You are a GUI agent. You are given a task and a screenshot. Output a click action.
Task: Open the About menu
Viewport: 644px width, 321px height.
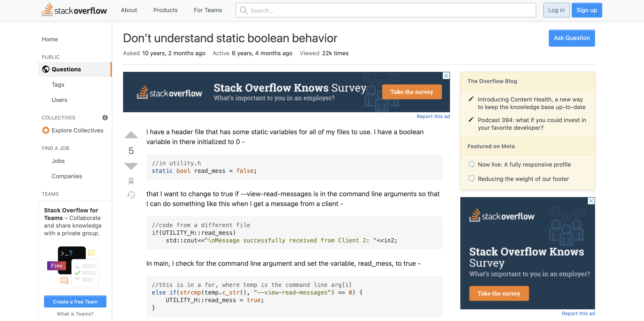129,10
